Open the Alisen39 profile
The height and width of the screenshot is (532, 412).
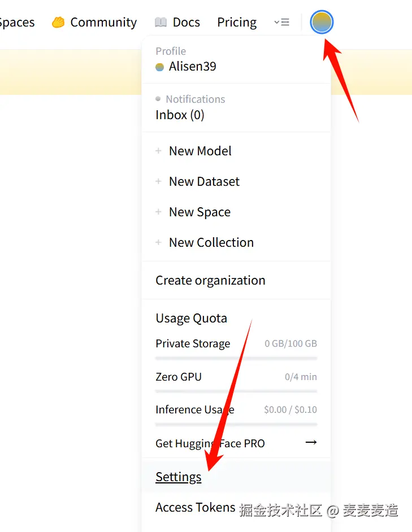[x=192, y=66]
